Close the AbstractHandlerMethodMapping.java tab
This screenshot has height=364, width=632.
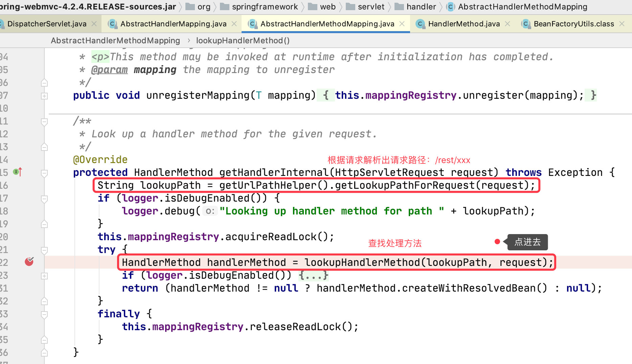402,24
